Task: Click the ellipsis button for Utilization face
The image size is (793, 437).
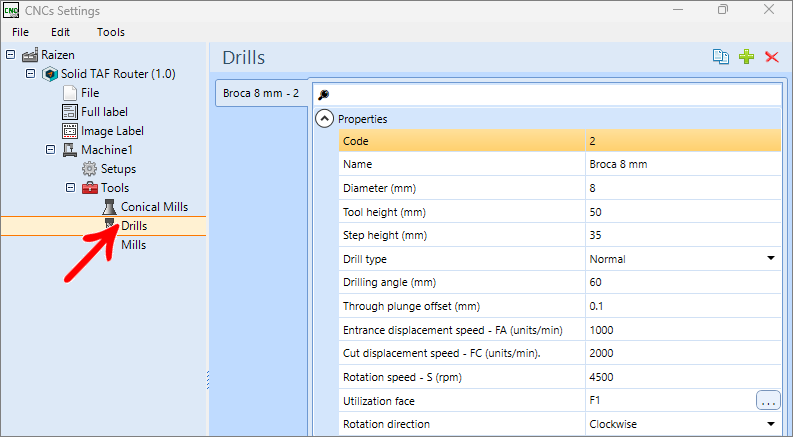Action: click(x=768, y=401)
